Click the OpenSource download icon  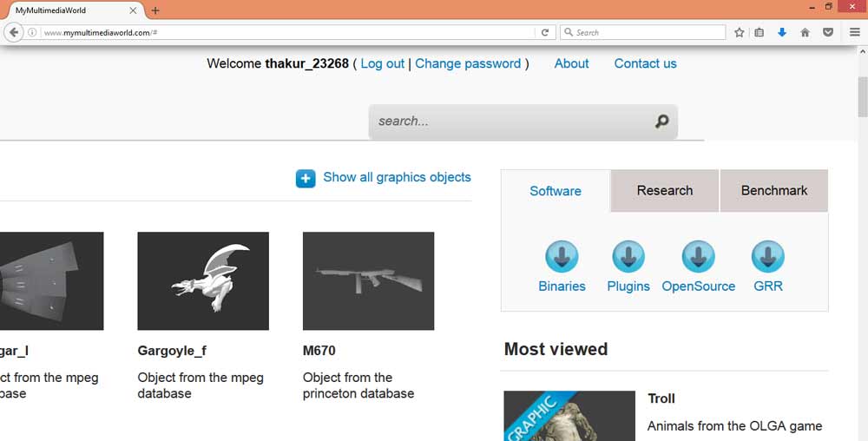click(x=698, y=257)
